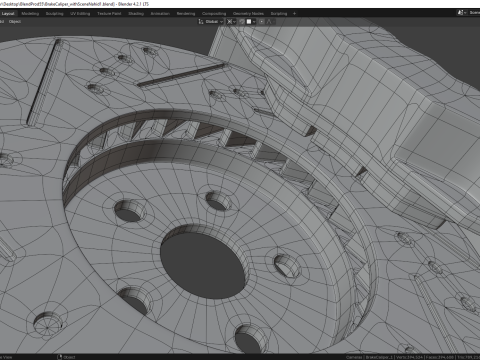Open the pivot point dropdown
The image size is (480, 360).
pos(231,22)
